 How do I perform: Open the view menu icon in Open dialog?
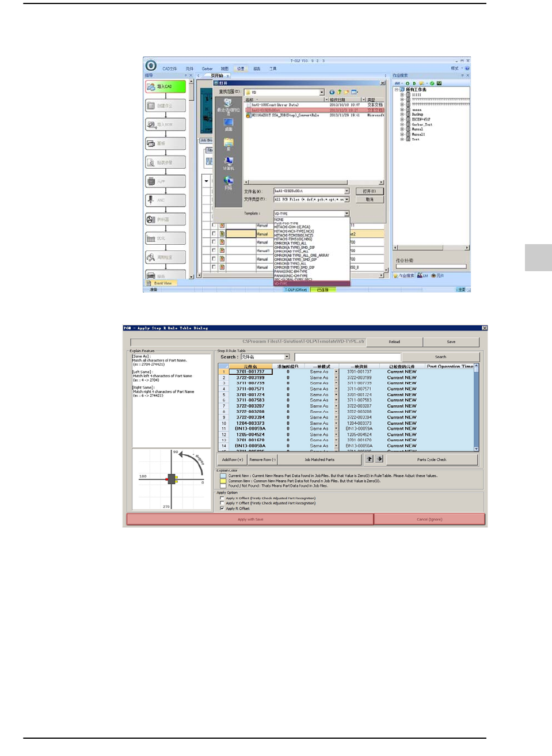click(355, 92)
